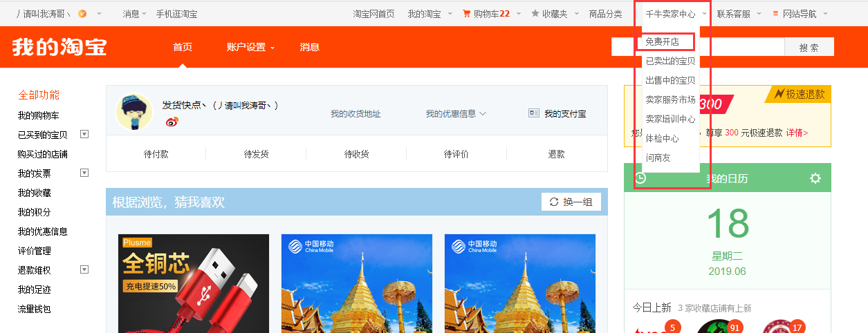Select 出售中的宝贝 menu entry

coord(670,80)
